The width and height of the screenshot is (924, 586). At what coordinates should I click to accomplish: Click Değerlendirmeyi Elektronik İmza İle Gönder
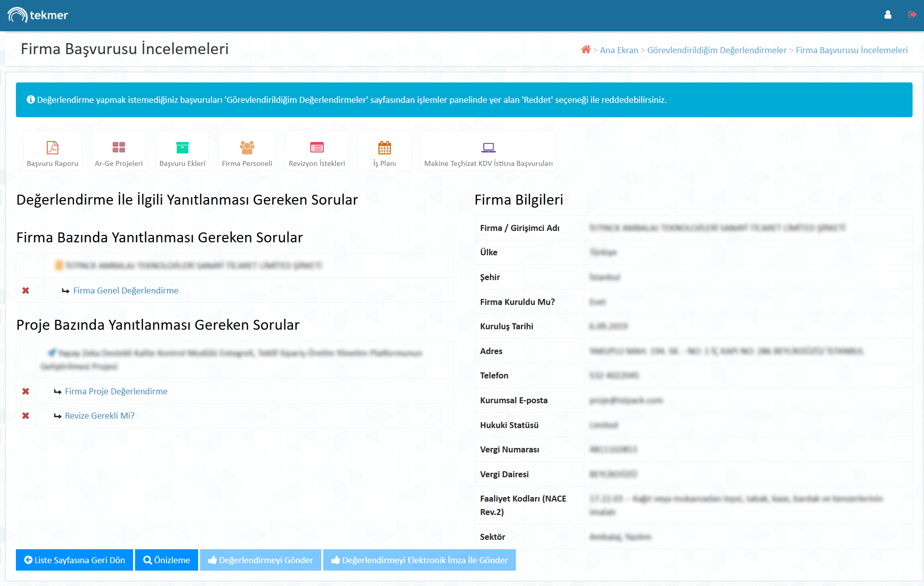click(x=420, y=560)
